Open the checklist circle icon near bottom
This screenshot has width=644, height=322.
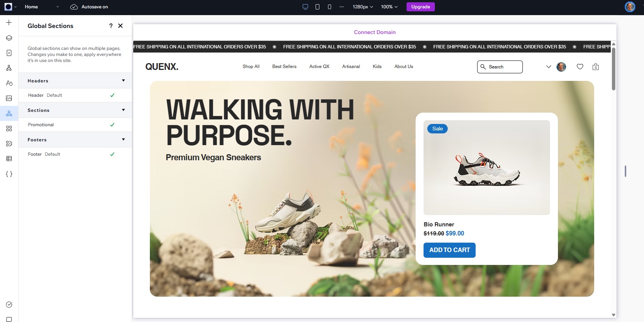pyautogui.click(x=9, y=305)
